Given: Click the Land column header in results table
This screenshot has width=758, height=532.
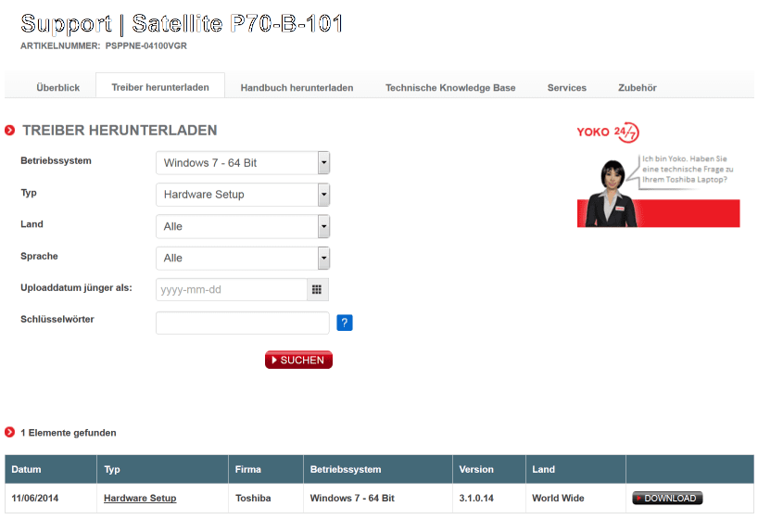Looking at the screenshot, I should [x=575, y=469].
